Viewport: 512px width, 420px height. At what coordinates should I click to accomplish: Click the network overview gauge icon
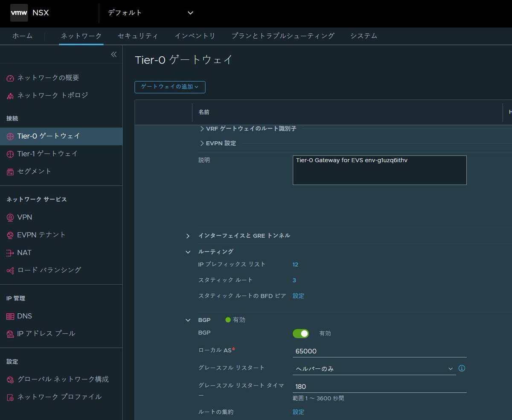click(10, 78)
